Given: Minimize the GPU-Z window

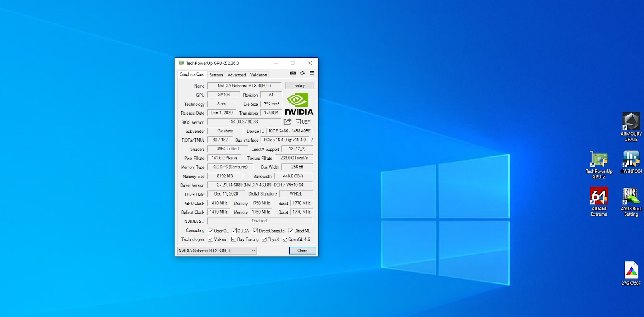Looking at the screenshot, I should [276, 63].
